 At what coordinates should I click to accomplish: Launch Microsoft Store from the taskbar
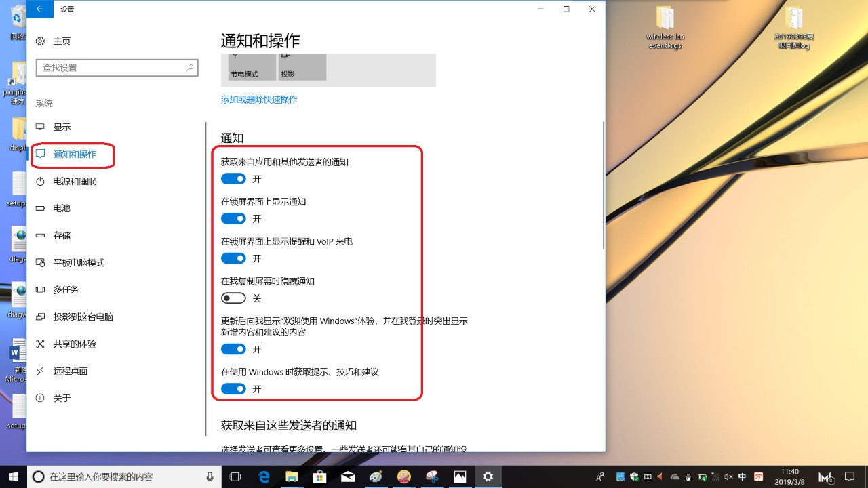pos(319,476)
